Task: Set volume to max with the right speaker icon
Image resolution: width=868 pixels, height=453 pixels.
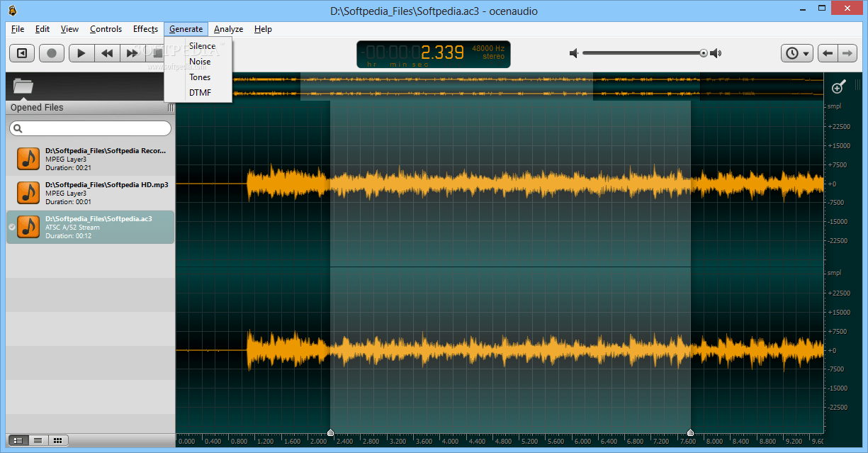Action: point(716,52)
